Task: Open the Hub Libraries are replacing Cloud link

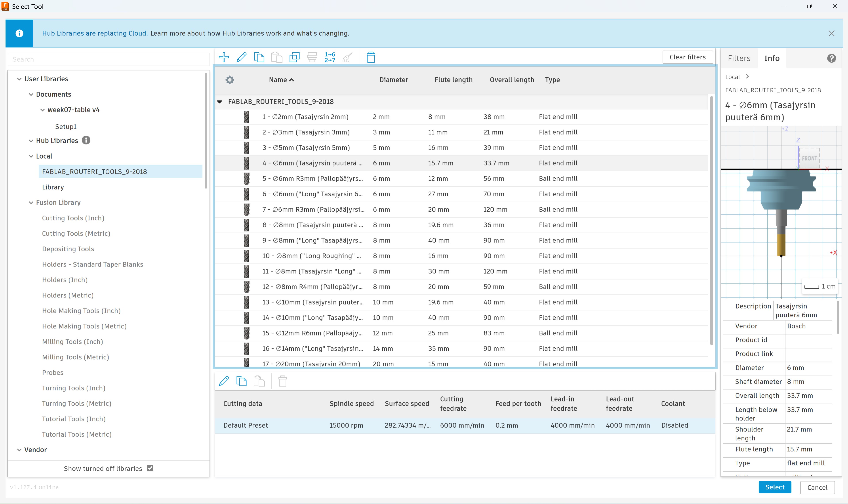Action: (x=95, y=33)
